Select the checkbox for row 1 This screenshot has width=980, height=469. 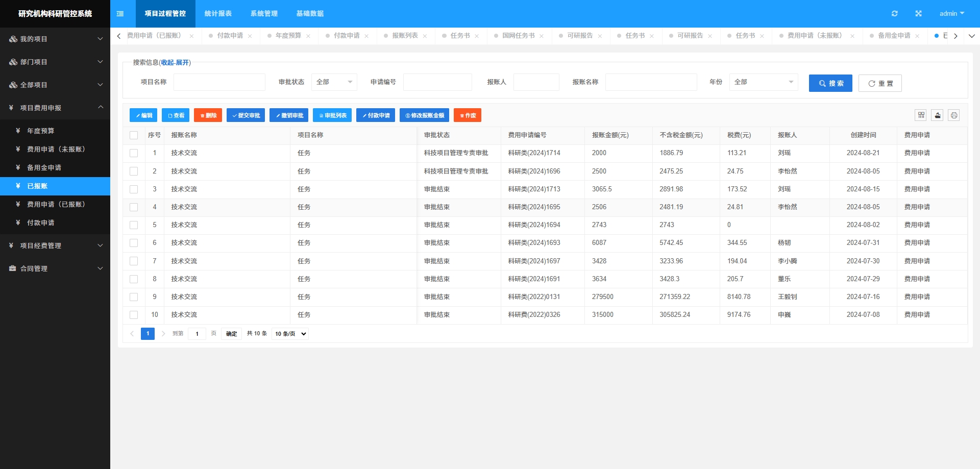coord(134,153)
